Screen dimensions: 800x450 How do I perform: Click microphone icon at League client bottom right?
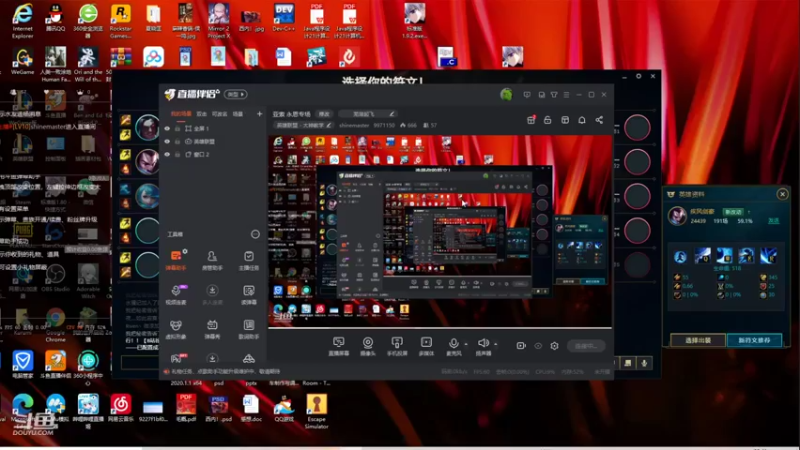pyautogui.click(x=644, y=363)
